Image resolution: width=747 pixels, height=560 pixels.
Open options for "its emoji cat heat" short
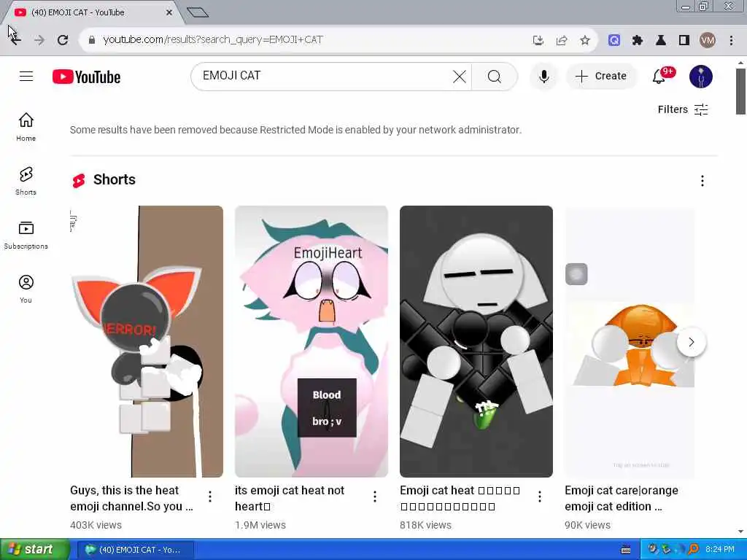[375, 497]
